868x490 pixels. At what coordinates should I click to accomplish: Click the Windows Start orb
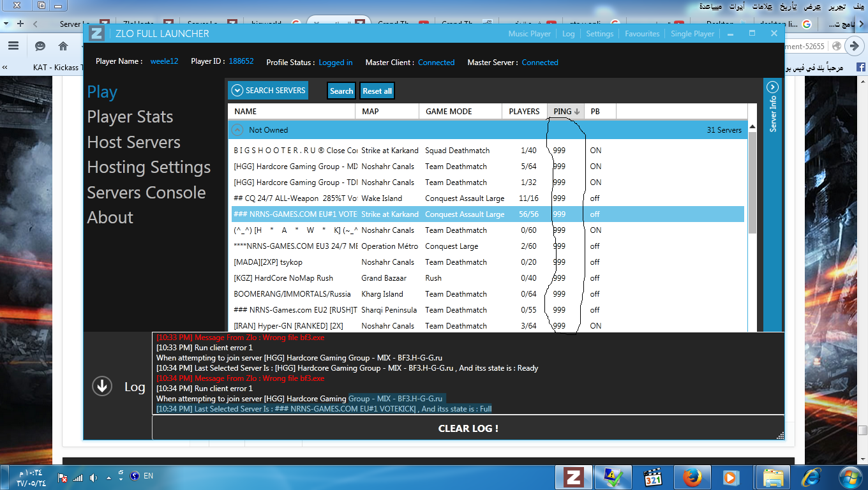851,477
